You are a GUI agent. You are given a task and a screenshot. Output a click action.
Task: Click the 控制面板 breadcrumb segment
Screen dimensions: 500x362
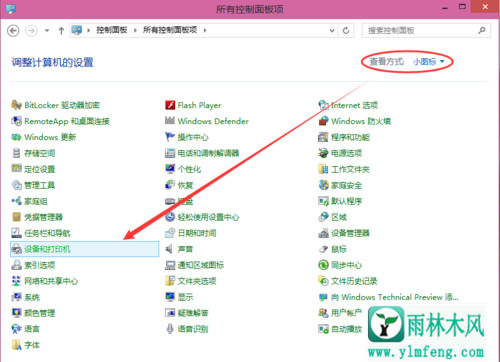pos(112,30)
